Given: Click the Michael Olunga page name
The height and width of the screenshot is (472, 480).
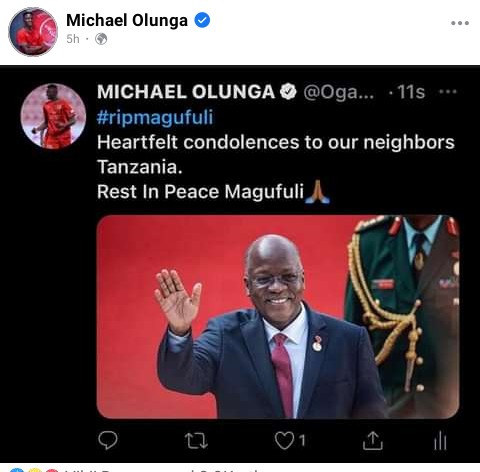Looking at the screenshot, I should 127,20.
